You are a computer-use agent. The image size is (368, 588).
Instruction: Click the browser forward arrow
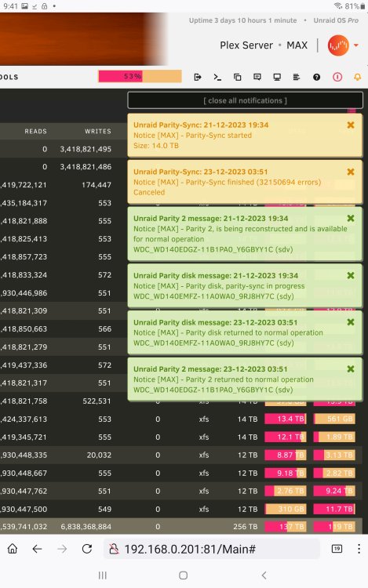coord(62,549)
